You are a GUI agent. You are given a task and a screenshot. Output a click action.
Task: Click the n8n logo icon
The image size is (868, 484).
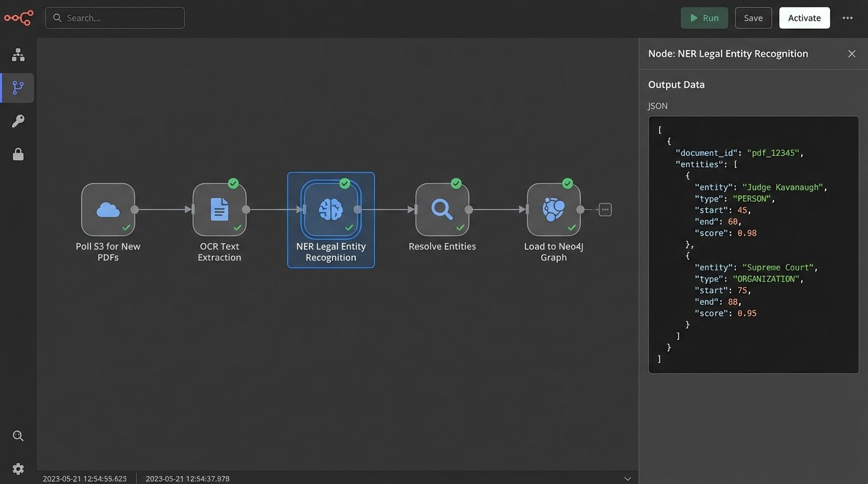tap(18, 18)
